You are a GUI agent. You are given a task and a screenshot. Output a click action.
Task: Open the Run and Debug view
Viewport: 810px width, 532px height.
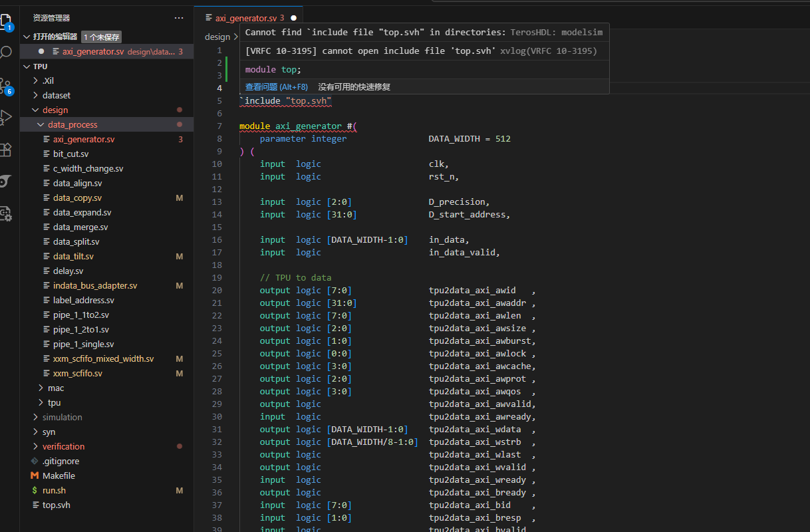click(6, 118)
